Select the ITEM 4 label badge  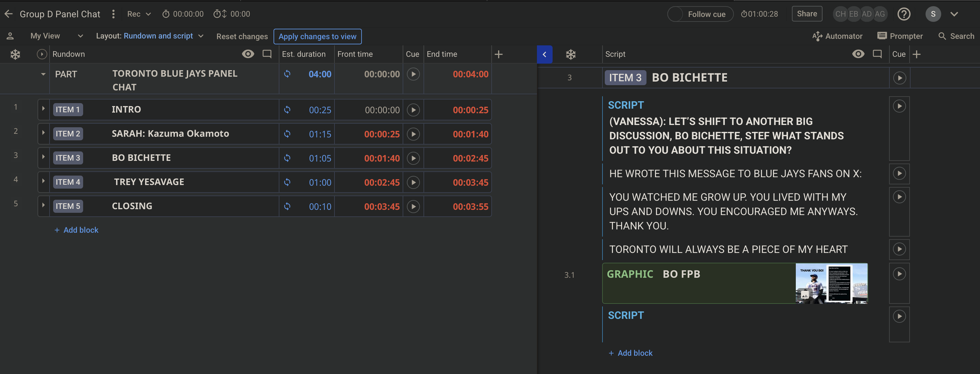coord(68,182)
